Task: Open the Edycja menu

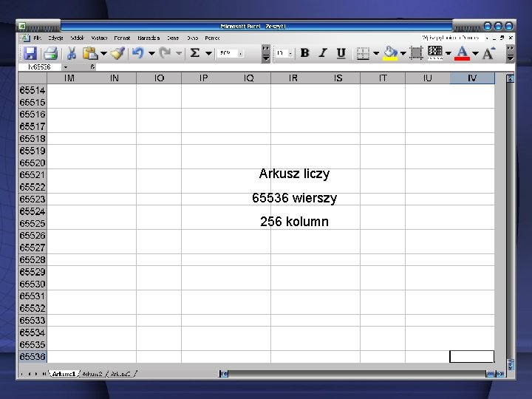Action: (x=55, y=38)
